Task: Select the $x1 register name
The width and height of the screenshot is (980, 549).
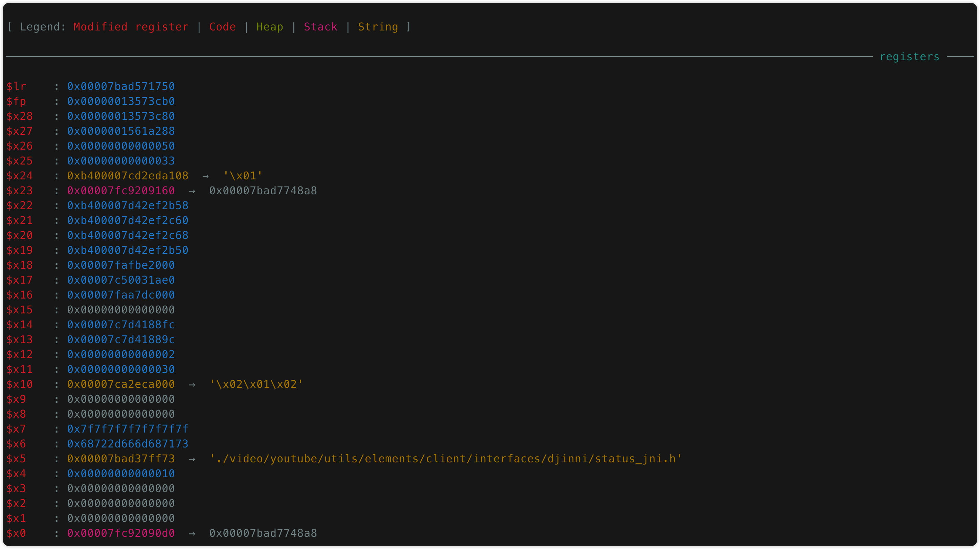Action: [16, 518]
